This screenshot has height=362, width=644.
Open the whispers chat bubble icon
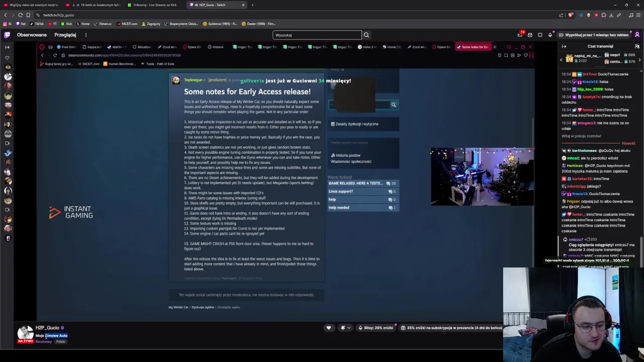coord(540,35)
